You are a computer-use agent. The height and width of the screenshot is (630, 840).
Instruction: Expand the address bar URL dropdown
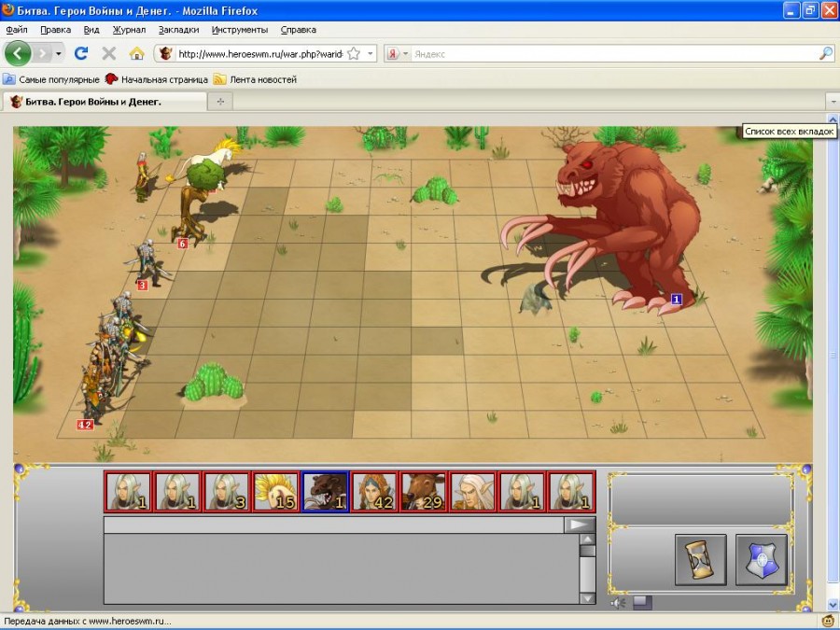(371, 53)
